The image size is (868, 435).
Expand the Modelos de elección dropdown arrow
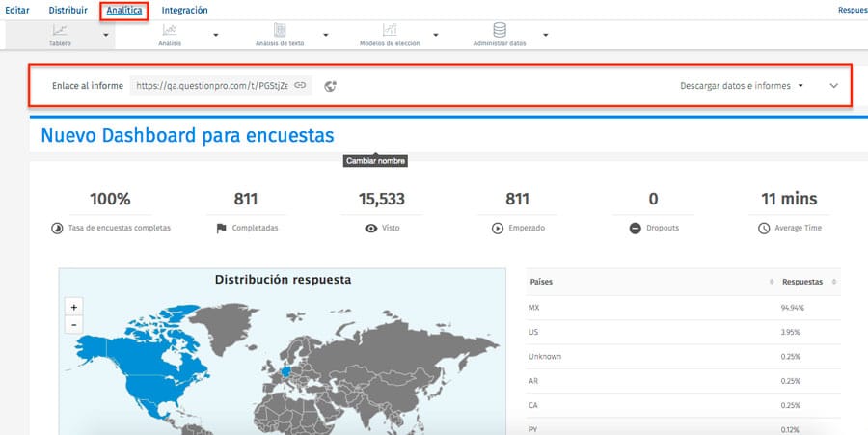(x=436, y=35)
